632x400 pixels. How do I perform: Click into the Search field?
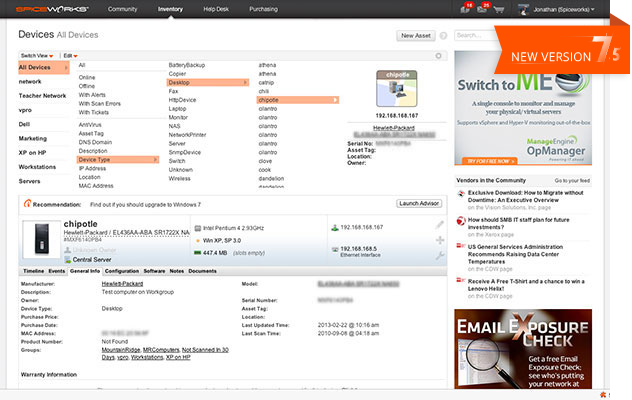[476, 35]
